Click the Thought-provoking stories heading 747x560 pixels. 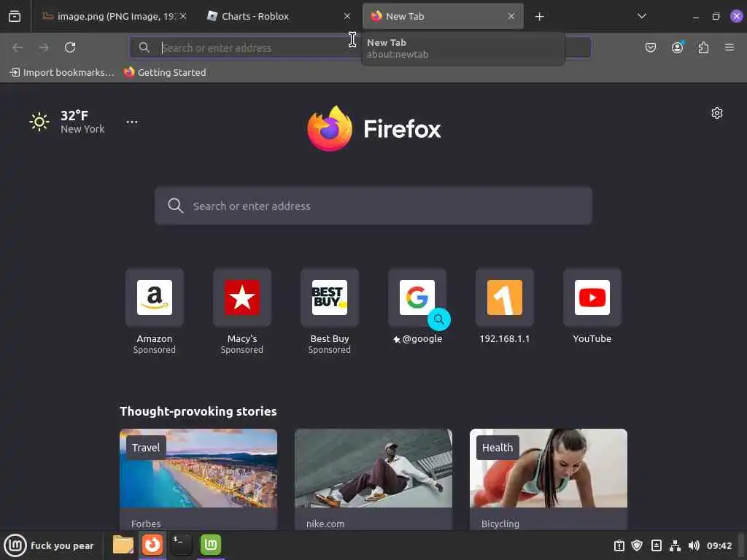(198, 411)
